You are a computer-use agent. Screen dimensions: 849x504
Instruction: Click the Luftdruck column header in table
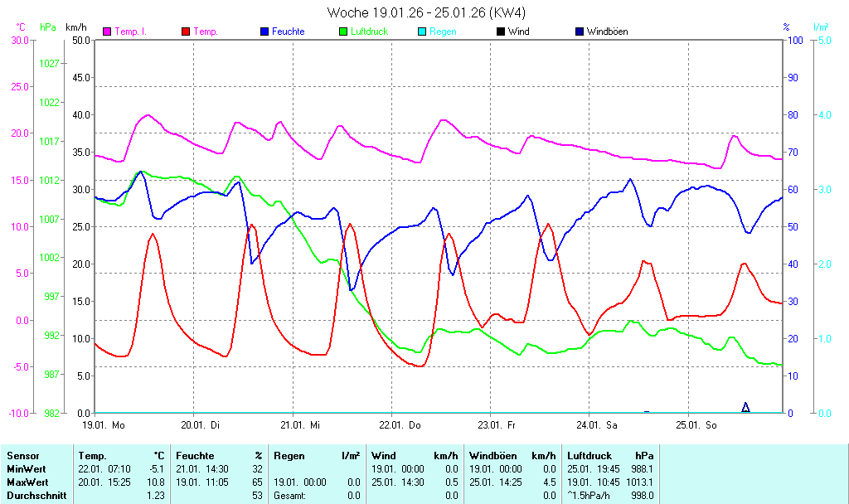coord(589,456)
